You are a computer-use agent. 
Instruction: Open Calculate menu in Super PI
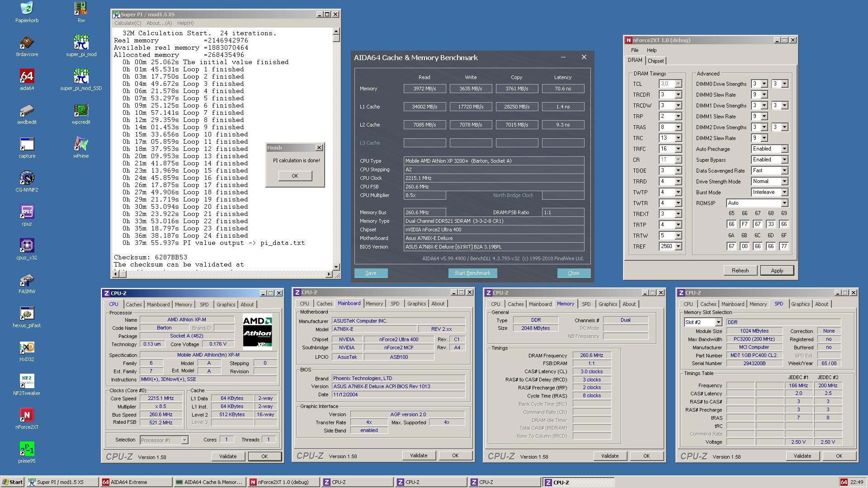coord(127,23)
